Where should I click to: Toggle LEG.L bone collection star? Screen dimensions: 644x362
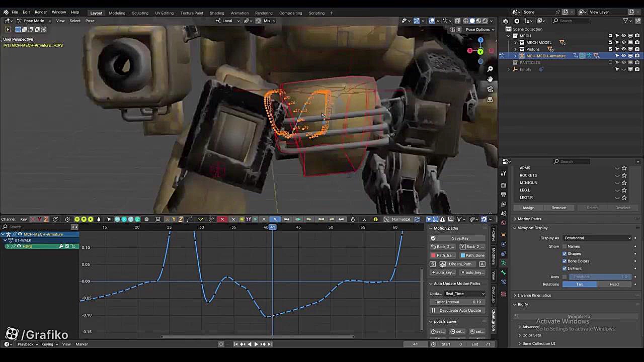(x=624, y=190)
